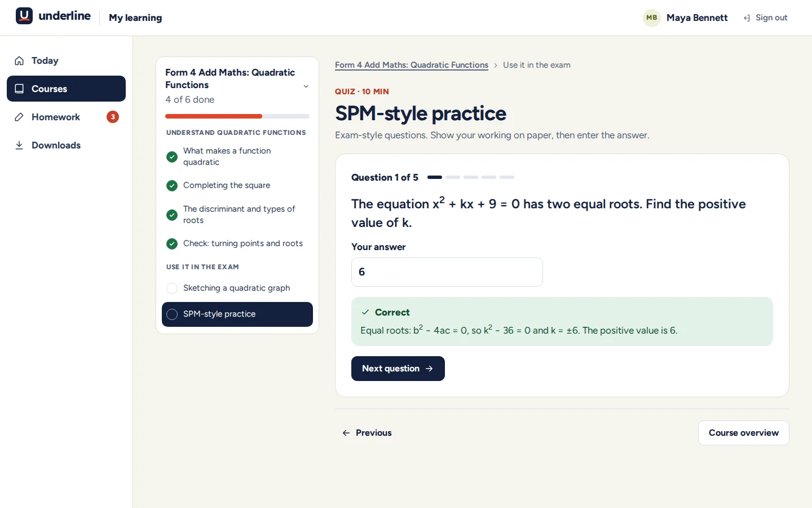This screenshot has width=812, height=508.
Task: Click the last question progress segment
Action: click(x=507, y=177)
